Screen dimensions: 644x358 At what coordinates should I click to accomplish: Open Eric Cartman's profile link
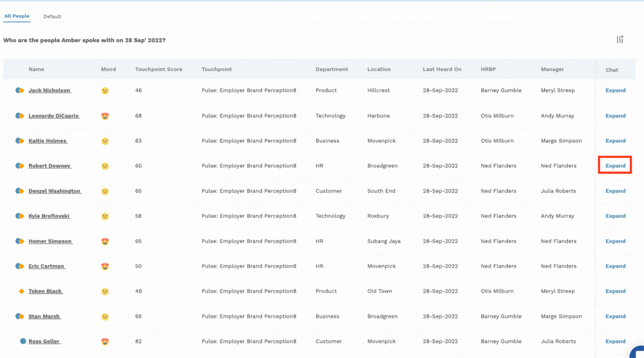tap(46, 266)
